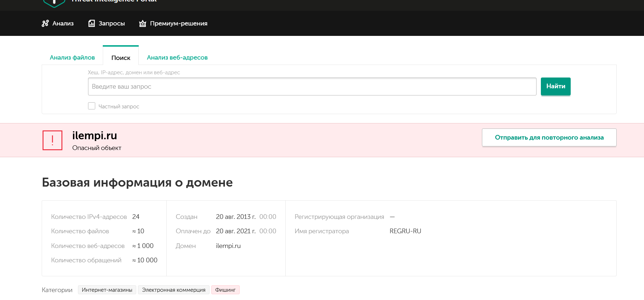Image resolution: width=644 pixels, height=300 pixels.
Task: Click the Количество IPv4-адресов label
Action: point(89,217)
